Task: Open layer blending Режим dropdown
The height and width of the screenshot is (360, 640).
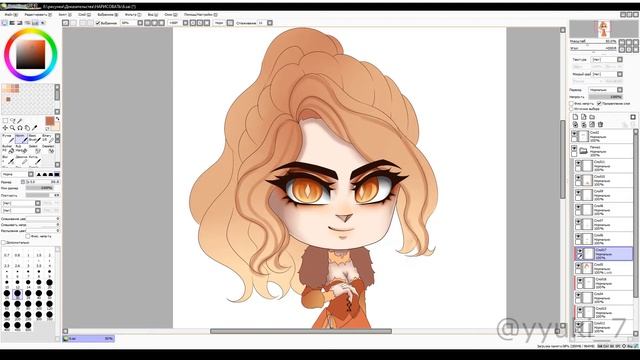Action: tap(605, 90)
